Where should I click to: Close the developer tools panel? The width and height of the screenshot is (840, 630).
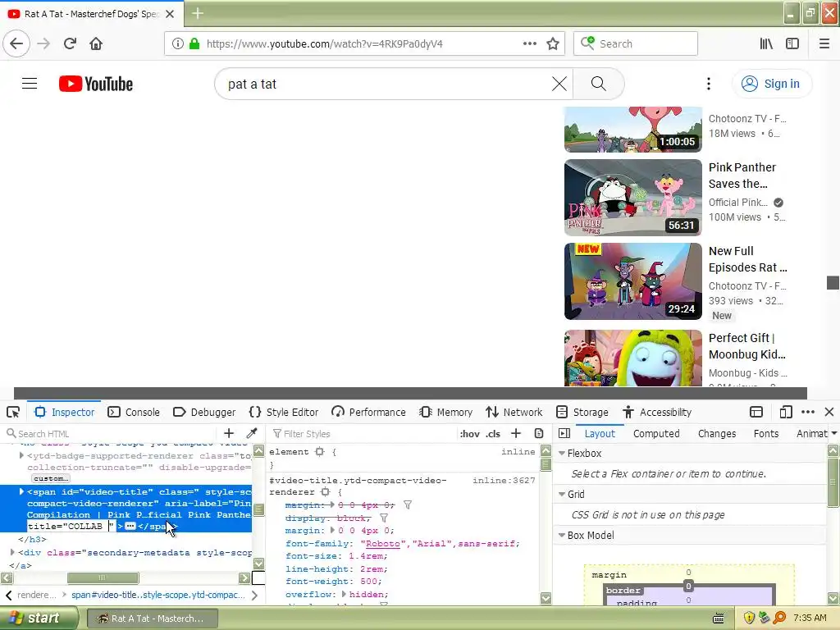[829, 412]
